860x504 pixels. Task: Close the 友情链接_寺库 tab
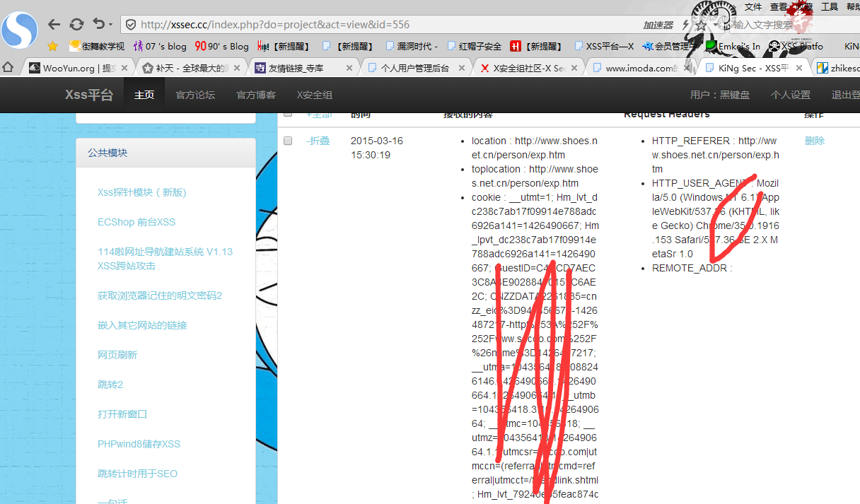point(349,68)
